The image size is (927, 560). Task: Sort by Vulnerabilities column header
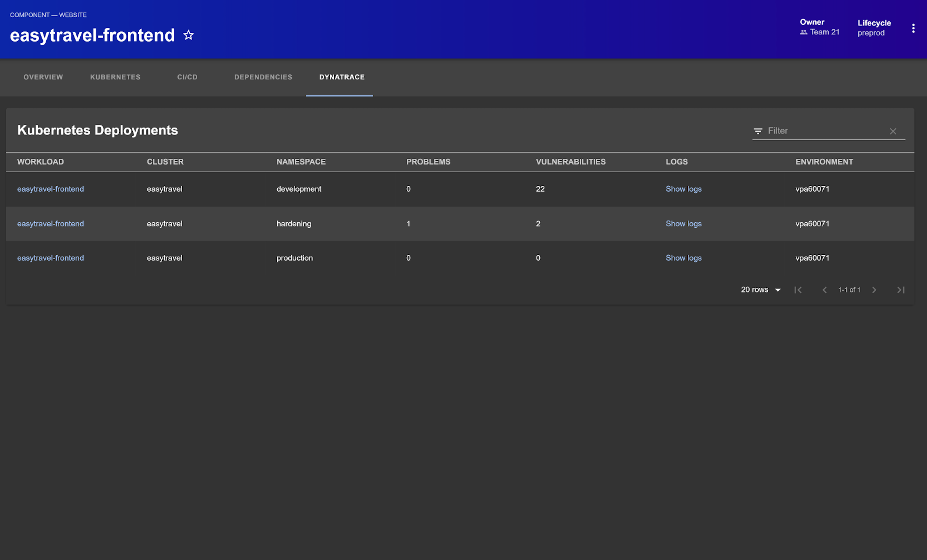click(x=570, y=162)
